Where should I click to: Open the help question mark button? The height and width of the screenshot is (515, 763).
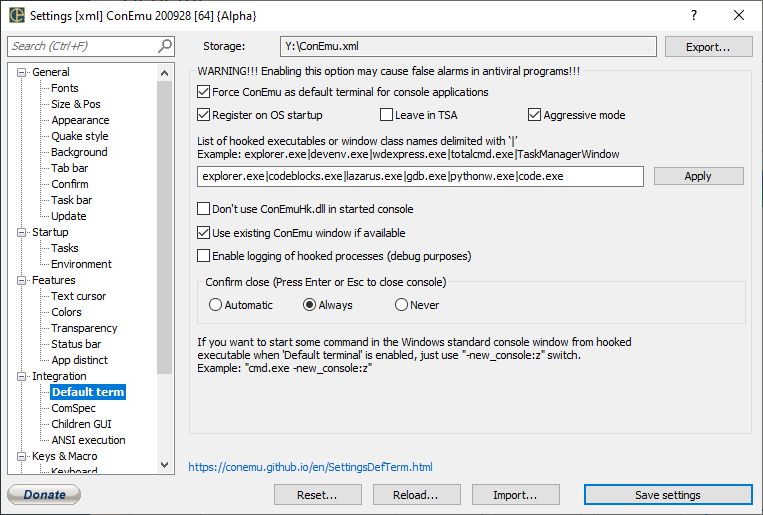tap(694, 15)
